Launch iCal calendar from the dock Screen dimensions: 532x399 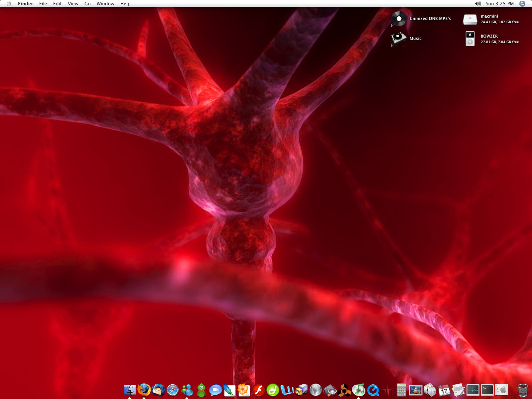[444, 390]
